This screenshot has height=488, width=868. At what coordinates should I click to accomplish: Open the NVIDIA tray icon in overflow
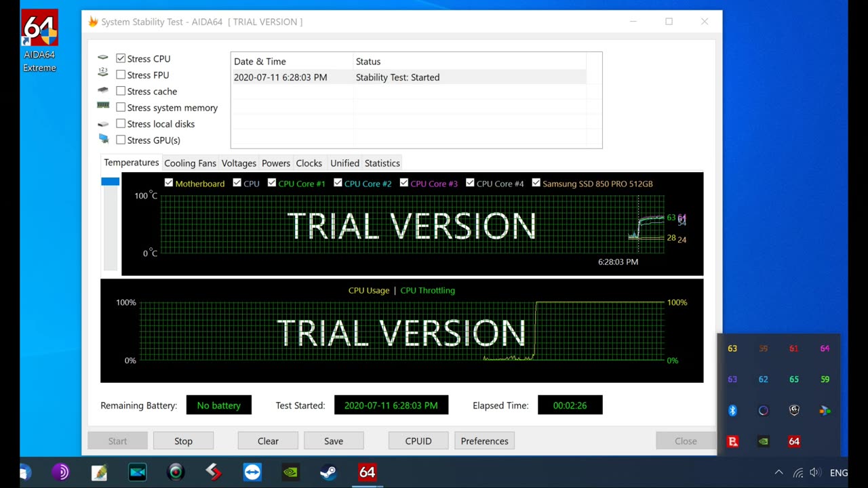[x=764, y=441]
